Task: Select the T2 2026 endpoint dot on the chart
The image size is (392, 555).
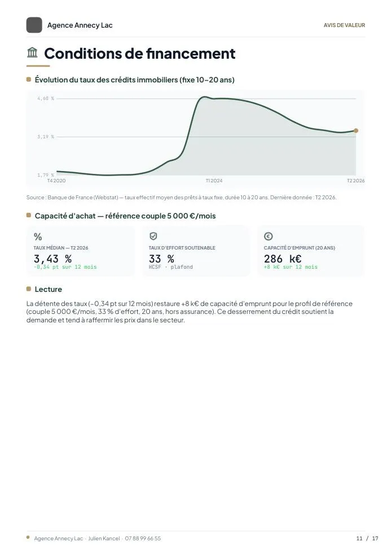Action: [356, 130]
